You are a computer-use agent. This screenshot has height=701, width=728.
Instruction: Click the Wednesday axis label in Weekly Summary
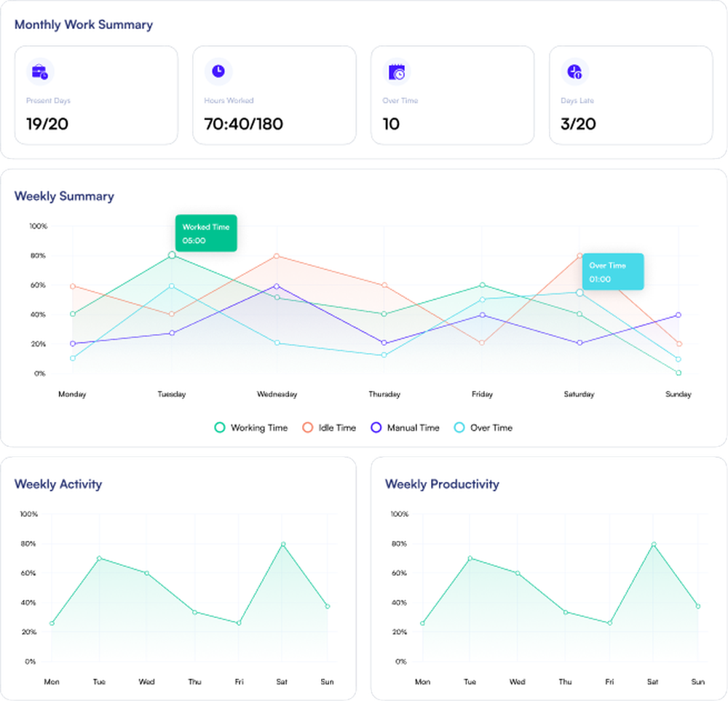(x=277, y=394)
